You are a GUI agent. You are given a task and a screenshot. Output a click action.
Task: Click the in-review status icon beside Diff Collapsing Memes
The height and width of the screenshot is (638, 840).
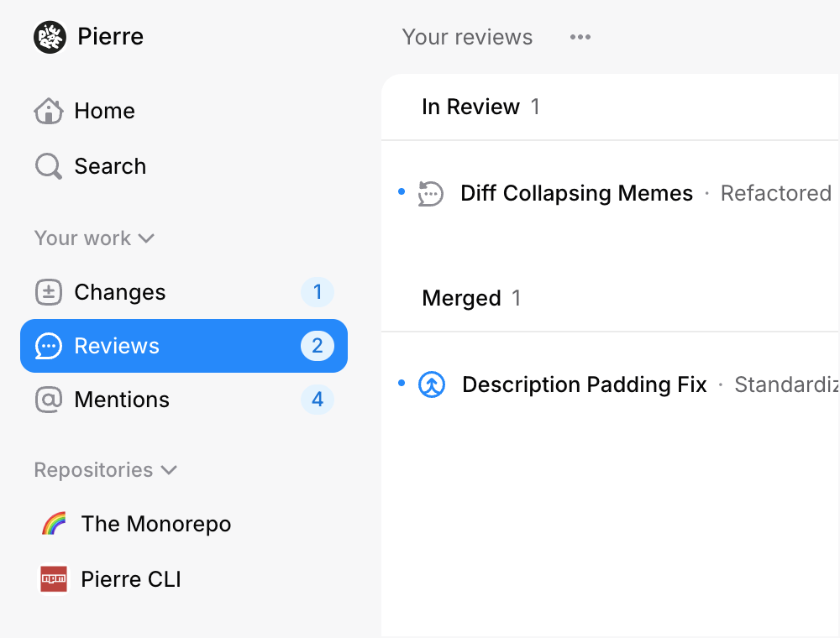(x=431, y=193)
